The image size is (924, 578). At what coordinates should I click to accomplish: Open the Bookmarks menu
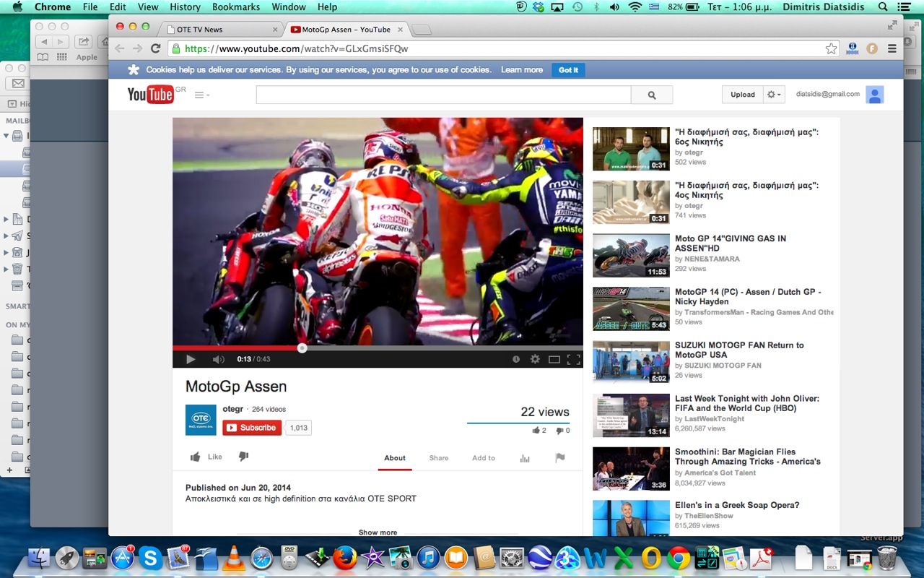(236, 7)
